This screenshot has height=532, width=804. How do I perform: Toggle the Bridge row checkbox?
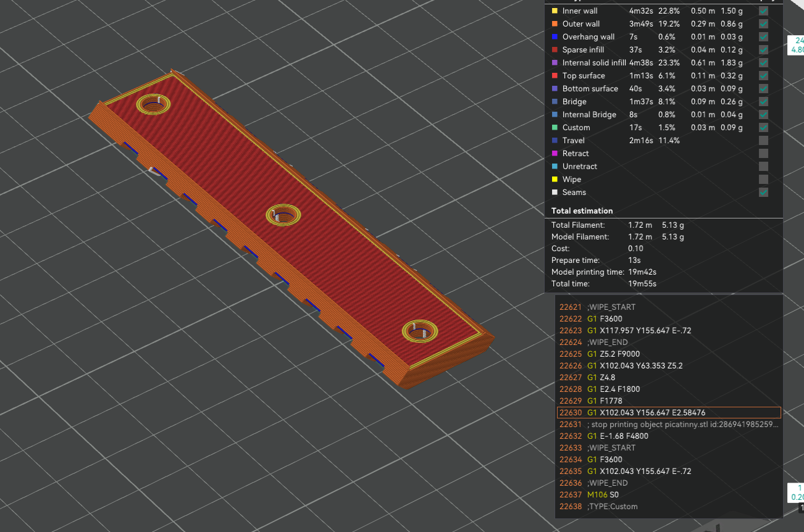coord(764,102)
